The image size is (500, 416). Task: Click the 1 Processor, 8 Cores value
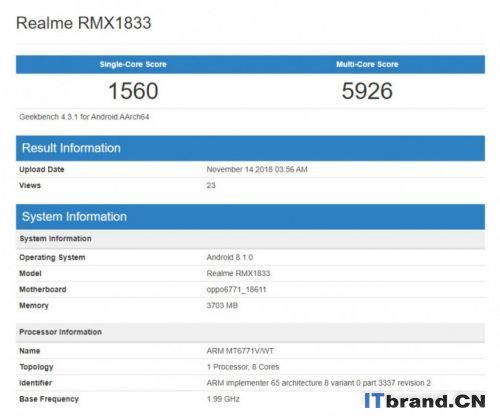pyautogui.click(x=243, y=367)
